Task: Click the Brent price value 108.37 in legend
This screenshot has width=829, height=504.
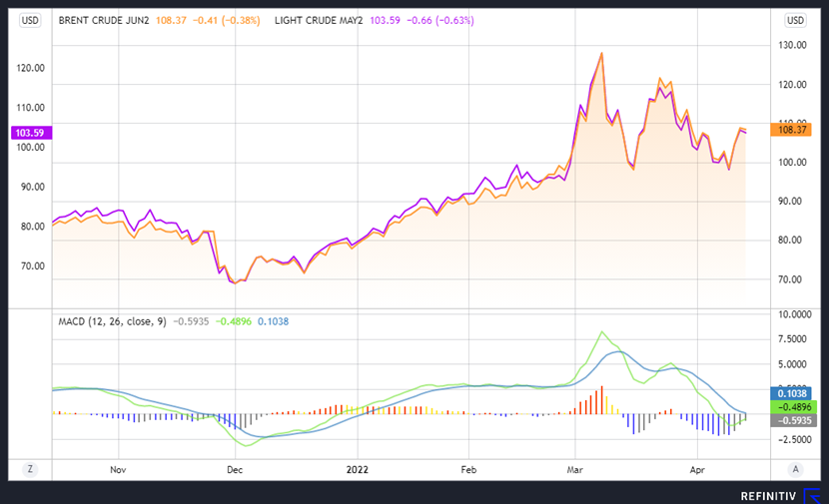Action: coord(171,21)
